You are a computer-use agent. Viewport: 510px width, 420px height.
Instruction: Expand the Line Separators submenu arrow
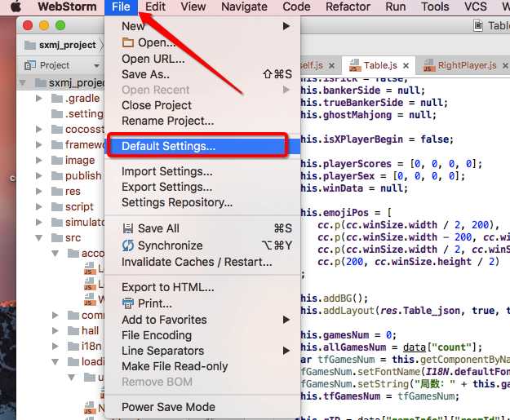[x=286, y=351]
